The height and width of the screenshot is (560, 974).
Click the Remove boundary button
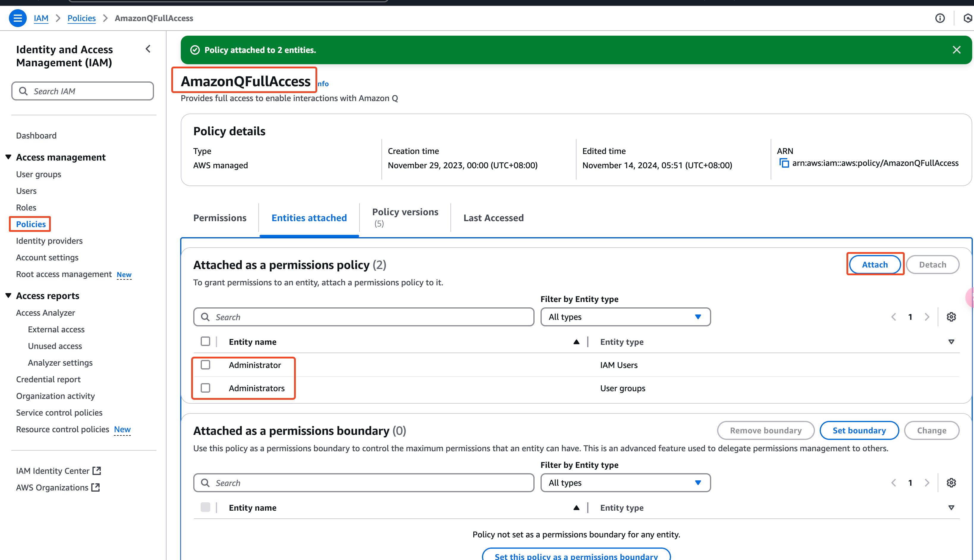coord(766,430)
